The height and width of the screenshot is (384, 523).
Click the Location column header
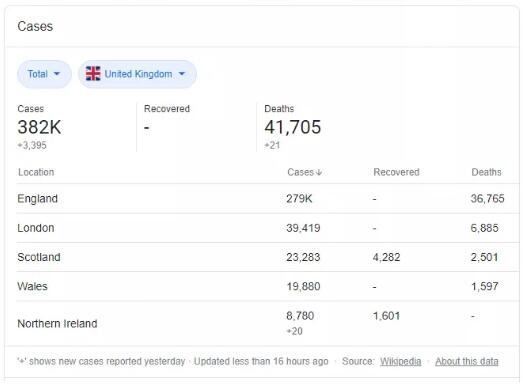36,172
